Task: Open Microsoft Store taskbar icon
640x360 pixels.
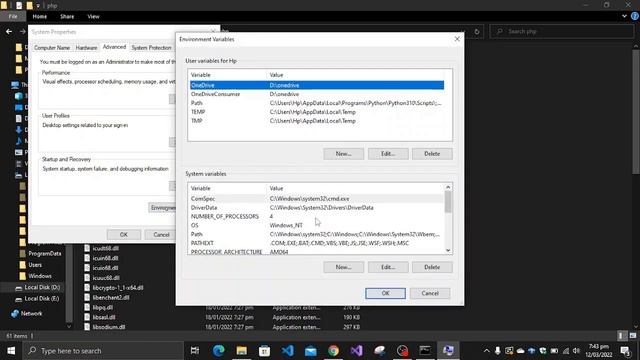Action: coord(264,350)
